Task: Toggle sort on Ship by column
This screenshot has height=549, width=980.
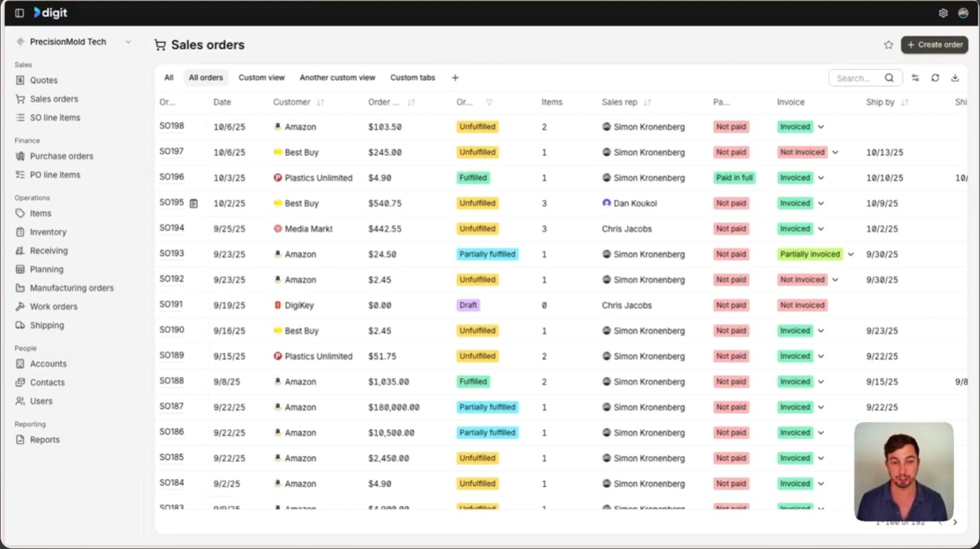Action: coord(905,102)
